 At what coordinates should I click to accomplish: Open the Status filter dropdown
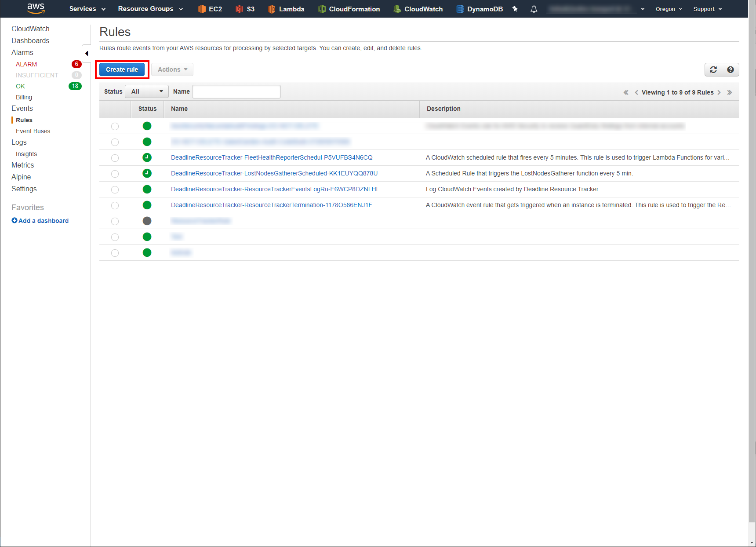tap(146, 91)
